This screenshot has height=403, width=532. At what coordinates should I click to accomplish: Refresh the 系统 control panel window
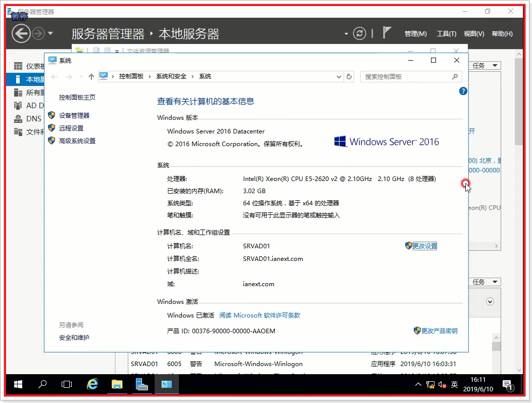(x=349, y=77)
